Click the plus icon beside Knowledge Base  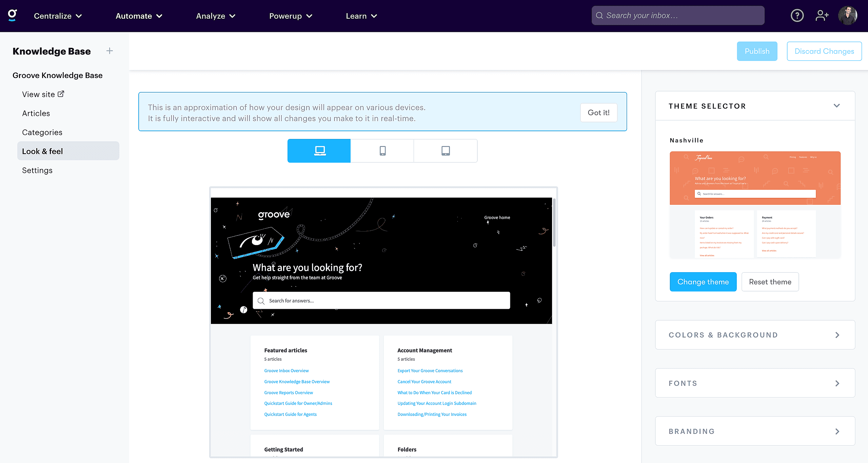click(x=110, y=51)
